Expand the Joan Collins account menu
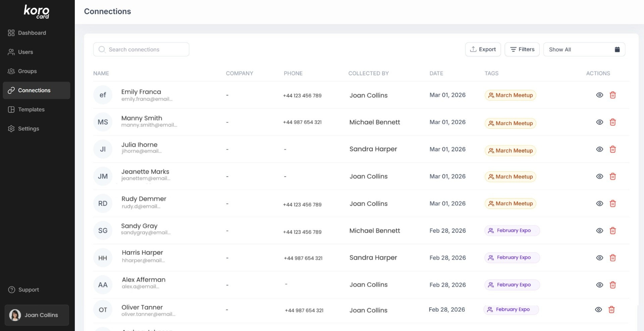644x331 pixels. coord(37,315)
